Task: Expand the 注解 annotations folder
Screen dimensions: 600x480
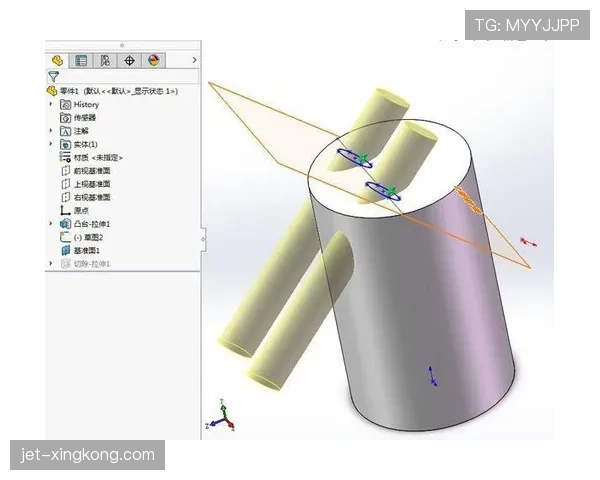Action: 51,131
